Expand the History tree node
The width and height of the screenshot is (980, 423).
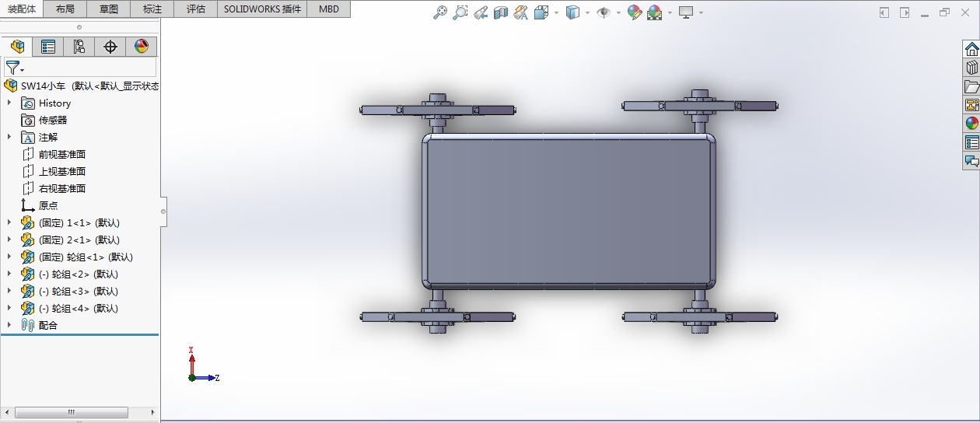[x=9, y=103]
